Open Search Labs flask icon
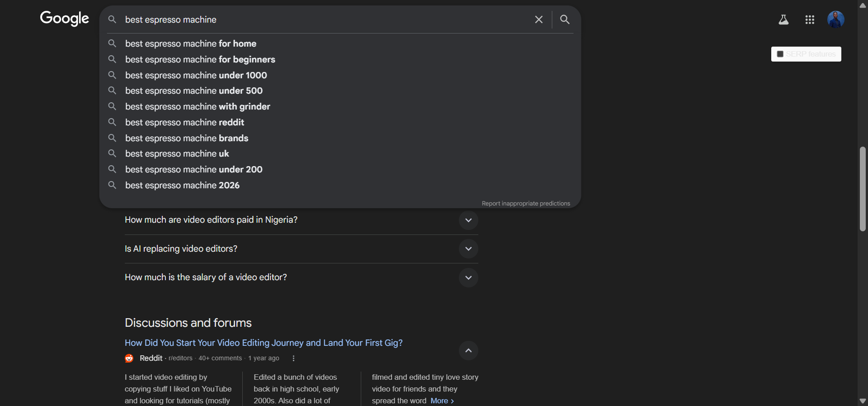Screen dimensions: 868x406 point(783,19)
